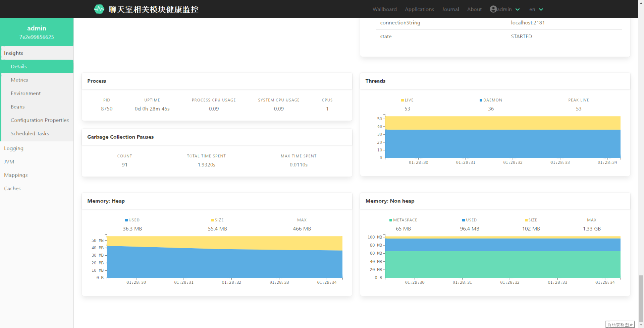Click the green METASPACE legend swatch
Screen dimensions: 644x328
click(391, 220)
